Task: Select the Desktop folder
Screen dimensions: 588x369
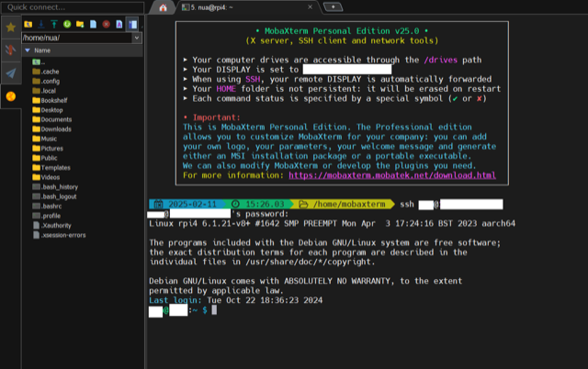Action: tap(48, 110)
